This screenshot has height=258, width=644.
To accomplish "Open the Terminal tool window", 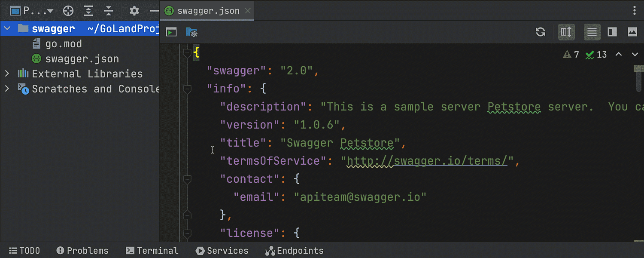I will (x=152, y=251).
